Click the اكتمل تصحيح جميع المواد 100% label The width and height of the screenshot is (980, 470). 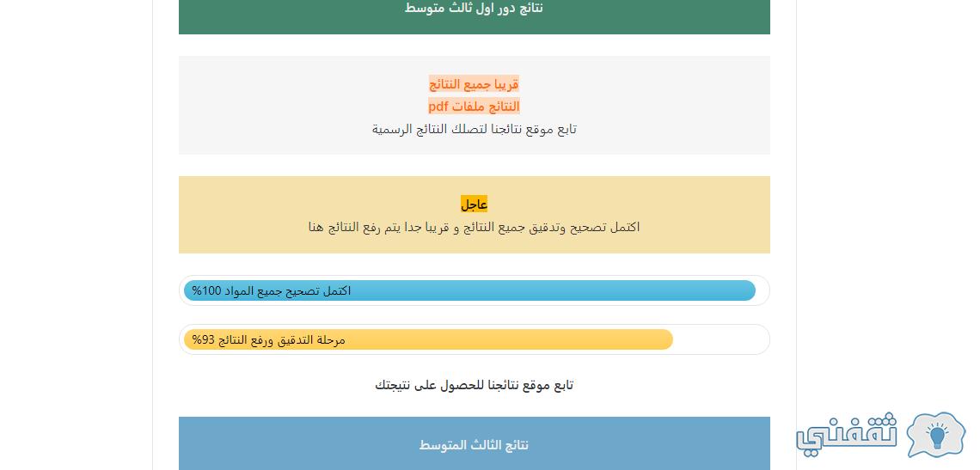(x=272, y=290)
